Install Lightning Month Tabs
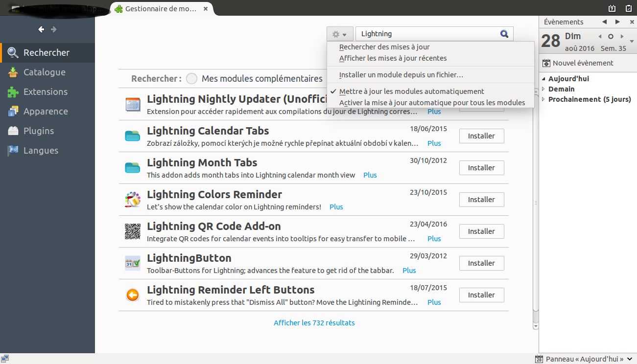This screenshot has height=364, width=637. (x=481, y=168)
